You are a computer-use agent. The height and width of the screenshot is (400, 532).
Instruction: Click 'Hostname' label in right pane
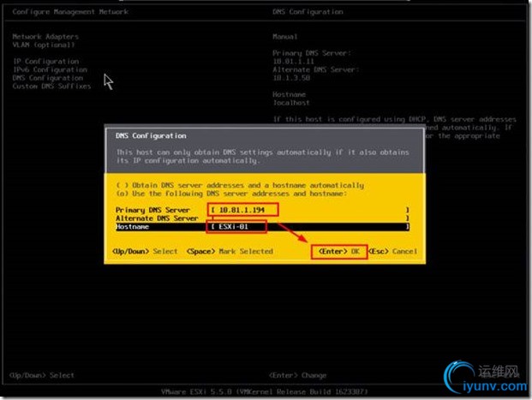[x=289, y=94]
